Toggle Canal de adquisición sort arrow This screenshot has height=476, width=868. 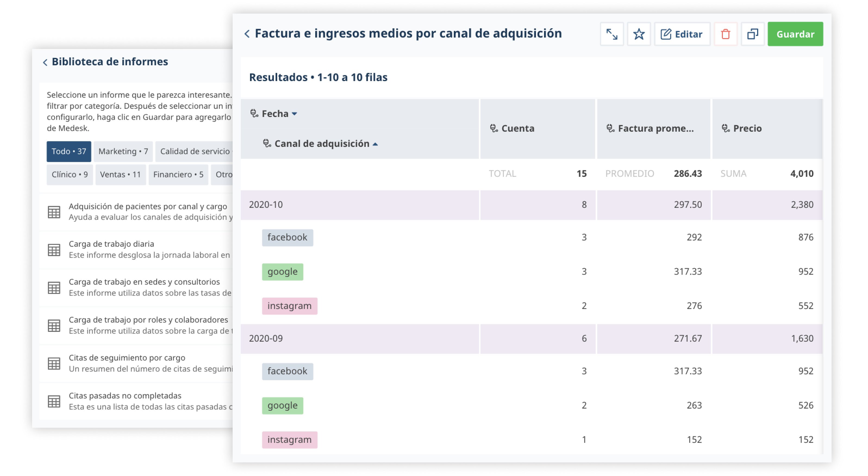[x=375, y=144]
